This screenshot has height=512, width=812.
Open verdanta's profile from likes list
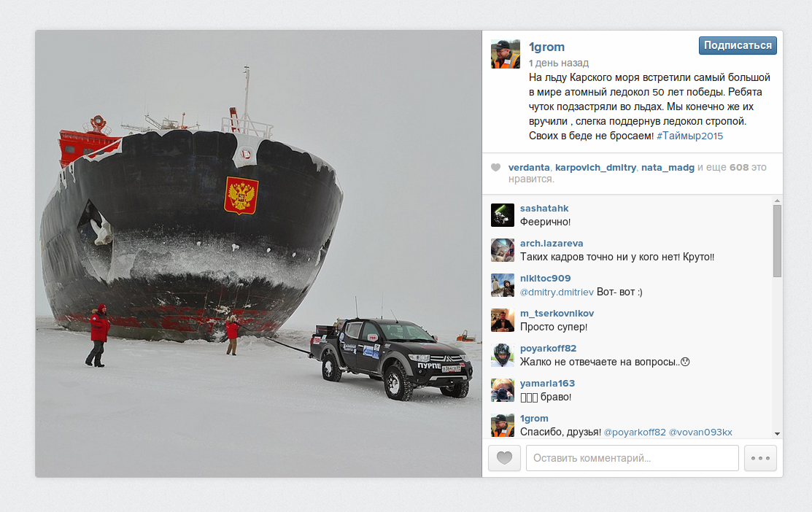pyautogui.click(x=529, y=167)
